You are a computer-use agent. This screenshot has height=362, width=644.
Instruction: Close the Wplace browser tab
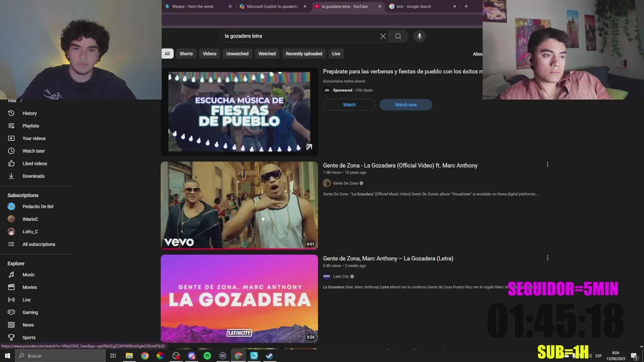pyautogui.click(x=230, y=7)
